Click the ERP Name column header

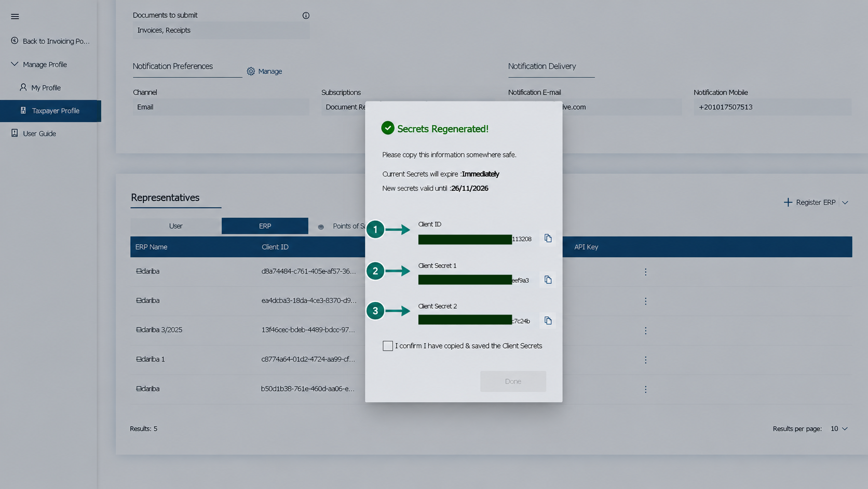pos(151,247)
